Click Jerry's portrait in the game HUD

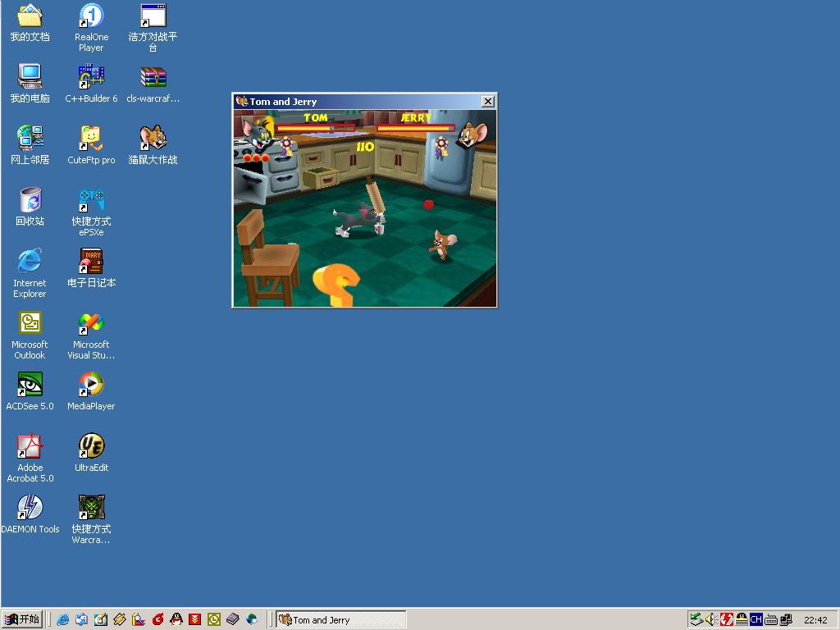point(472,134)
